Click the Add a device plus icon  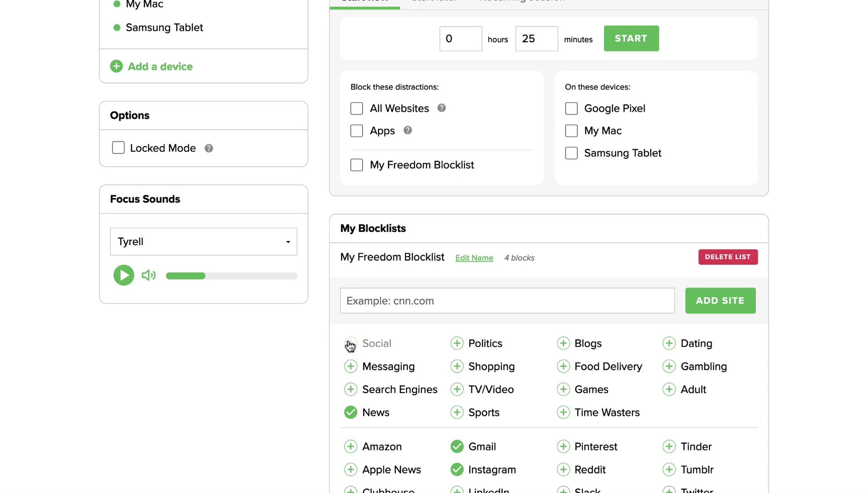(x=116, y=66)
